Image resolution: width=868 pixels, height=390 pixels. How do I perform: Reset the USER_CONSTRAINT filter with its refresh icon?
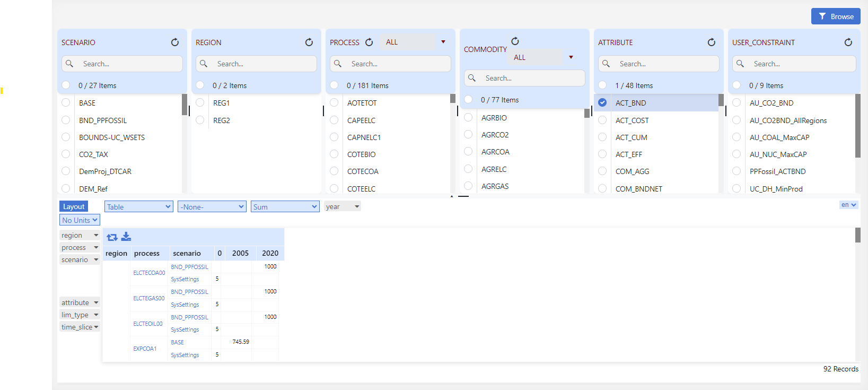pos(848,42)
